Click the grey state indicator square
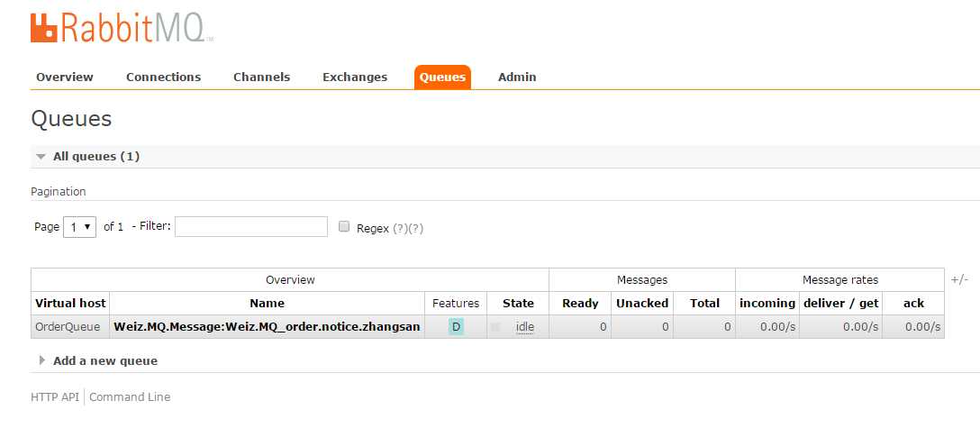The height and width of the screenshot is (428, 980). click(x=495, y=326)
